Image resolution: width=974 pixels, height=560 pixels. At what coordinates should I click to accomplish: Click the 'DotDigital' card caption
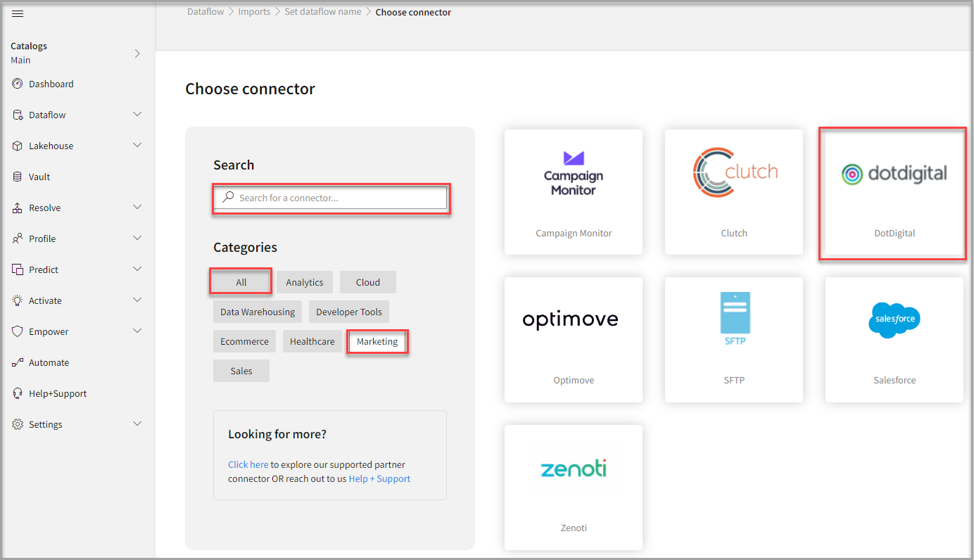[x=894, y=233]
